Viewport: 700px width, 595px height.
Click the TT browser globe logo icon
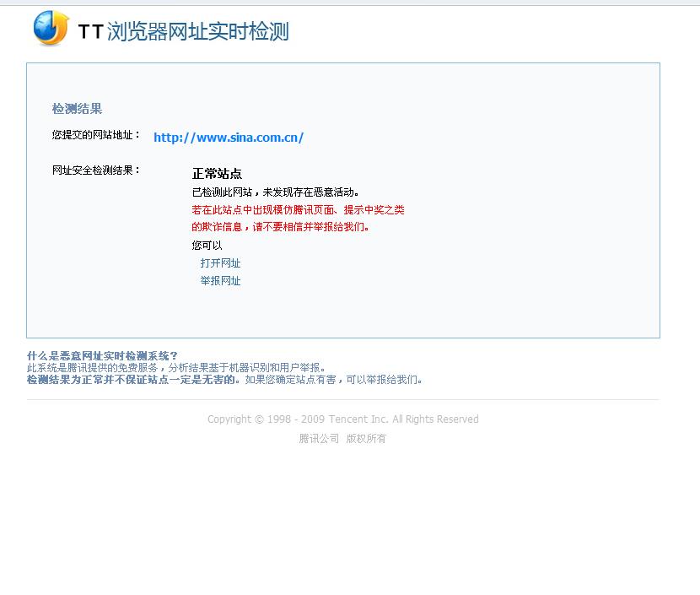pos(51,28)
